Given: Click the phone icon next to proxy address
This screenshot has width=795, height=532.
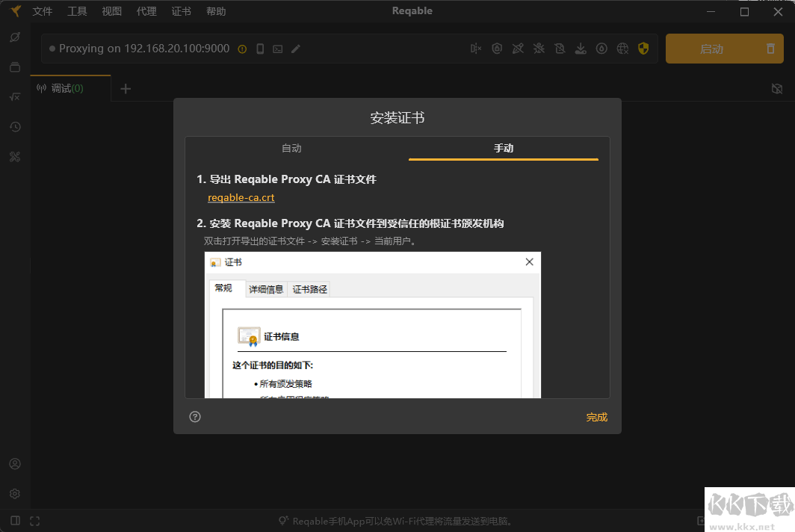Looking at the screenshot, I should [x=259, y=48].
